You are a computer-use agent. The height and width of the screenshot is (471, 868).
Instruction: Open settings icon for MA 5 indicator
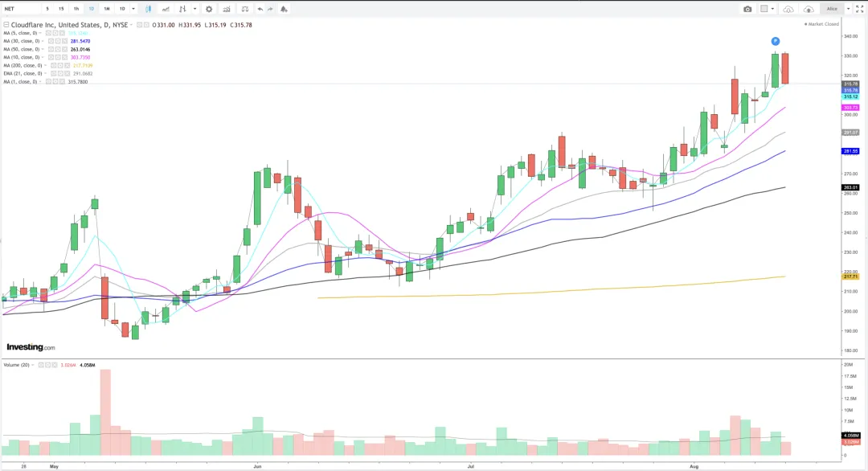tap(55, 33)
